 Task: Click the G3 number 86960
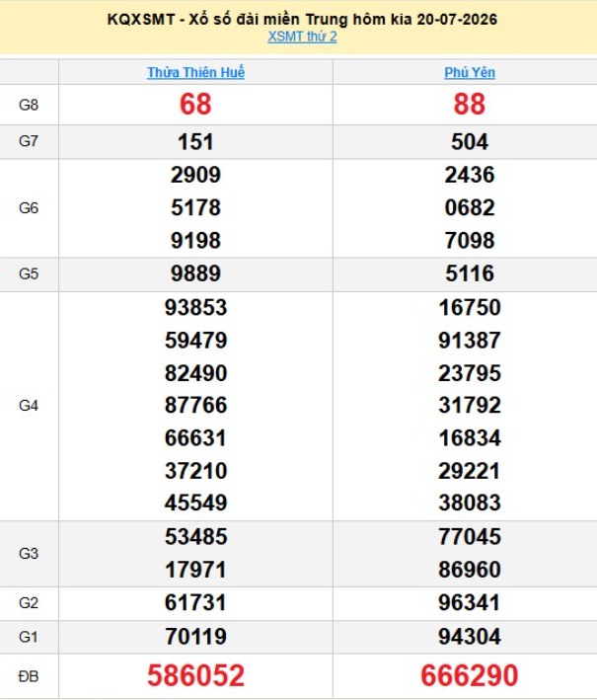point(470,570)
